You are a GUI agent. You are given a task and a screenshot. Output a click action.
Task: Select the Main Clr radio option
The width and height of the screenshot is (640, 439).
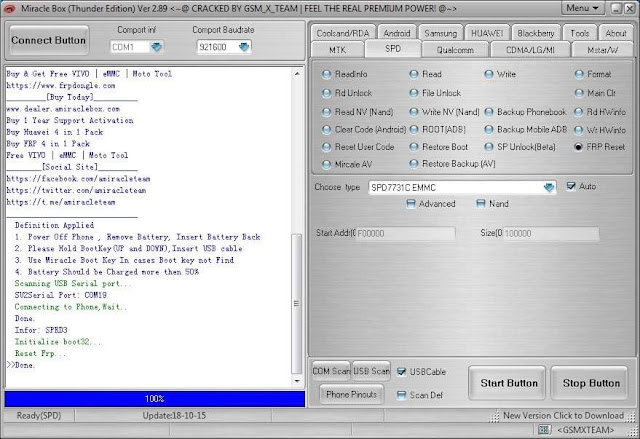click(x=595, y=93)
